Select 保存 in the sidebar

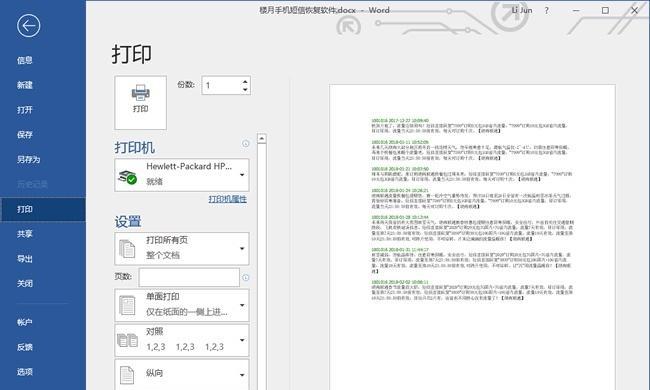click(x=24, y=135)
